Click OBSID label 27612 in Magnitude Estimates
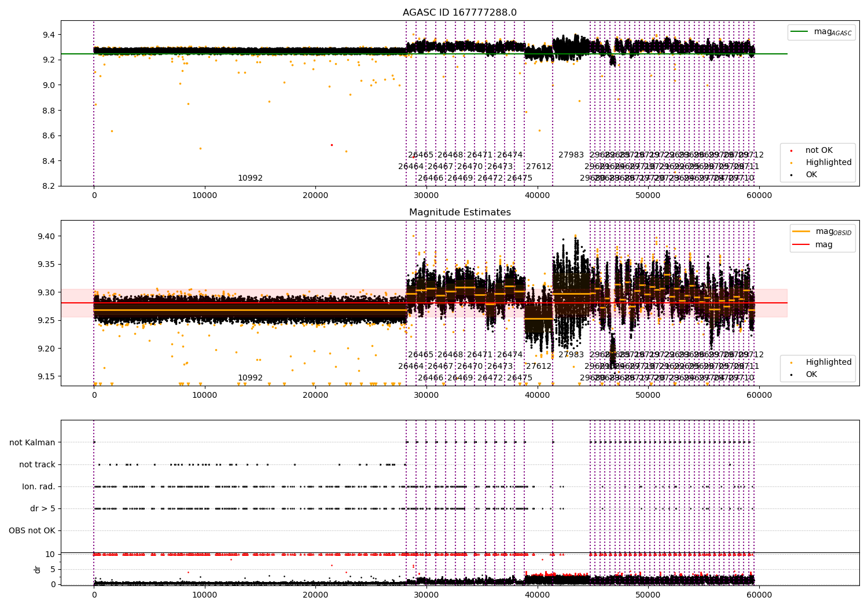The image size is (868, 608). [x=539, y=367]
